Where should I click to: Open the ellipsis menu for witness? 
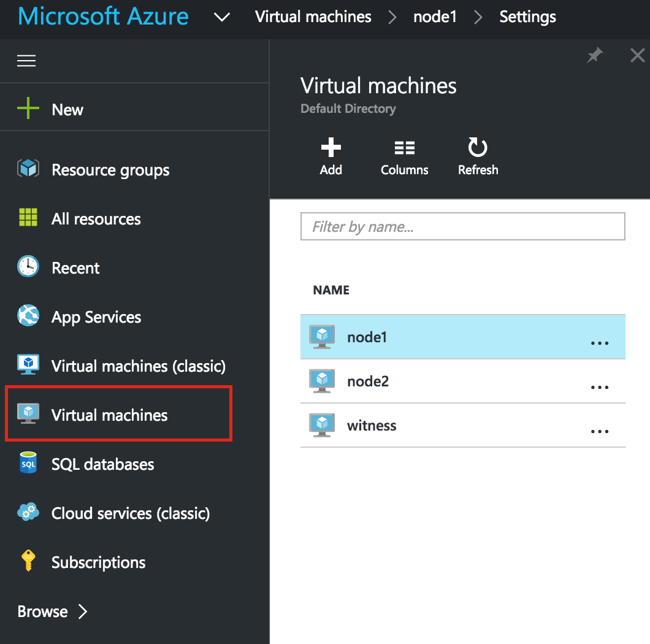click(600, 431)
